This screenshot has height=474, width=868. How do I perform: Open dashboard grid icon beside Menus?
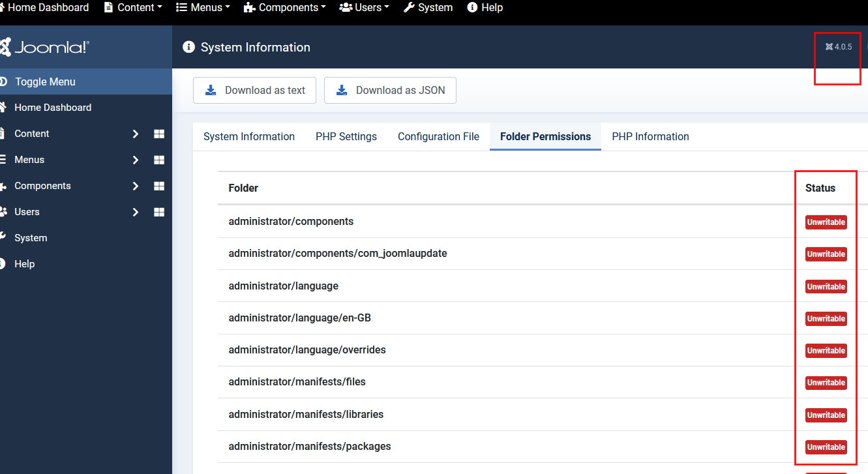(158, 160)
